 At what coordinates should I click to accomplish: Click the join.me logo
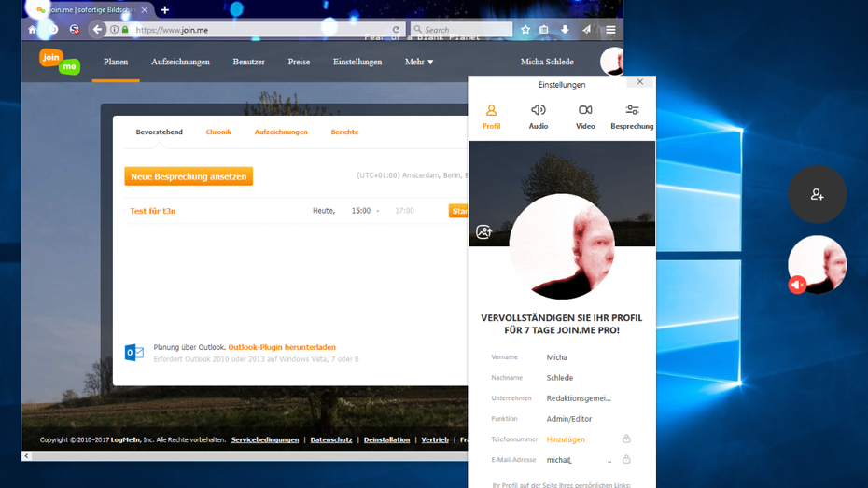click(60, 62)
